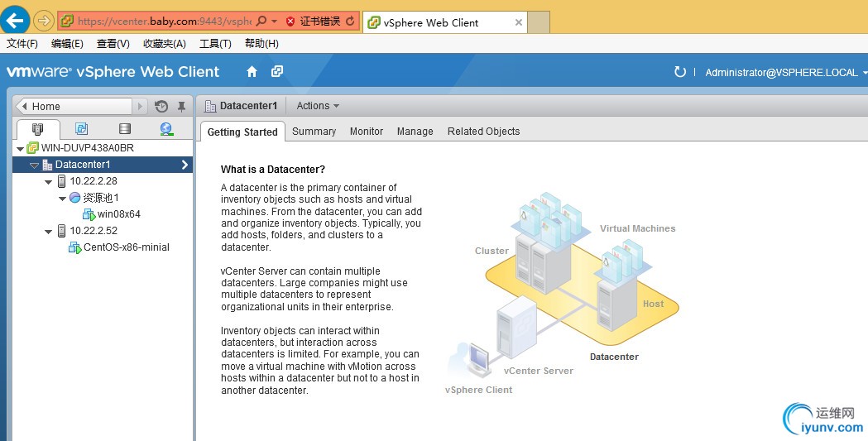The width and height of the screenshot is (868, 441).
Task: Click the vSphere home house icon
Action: coord(252,71)
